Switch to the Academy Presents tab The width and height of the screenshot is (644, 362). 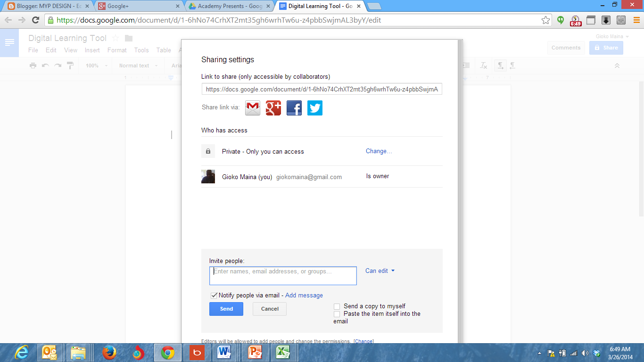click(229, 6)
